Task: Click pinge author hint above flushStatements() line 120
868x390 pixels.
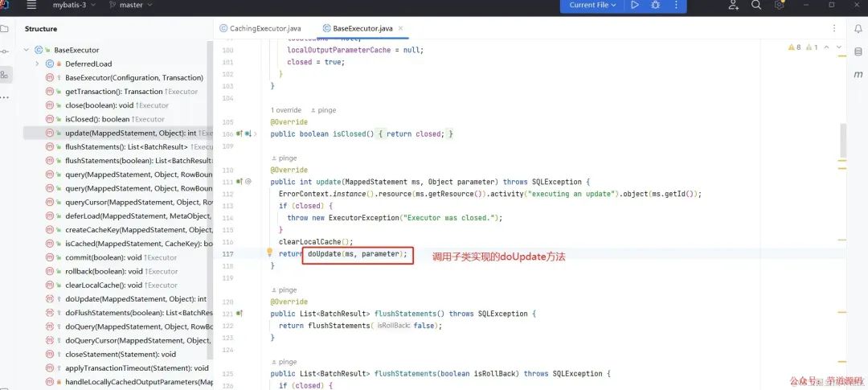Action: tap(284, 289)
